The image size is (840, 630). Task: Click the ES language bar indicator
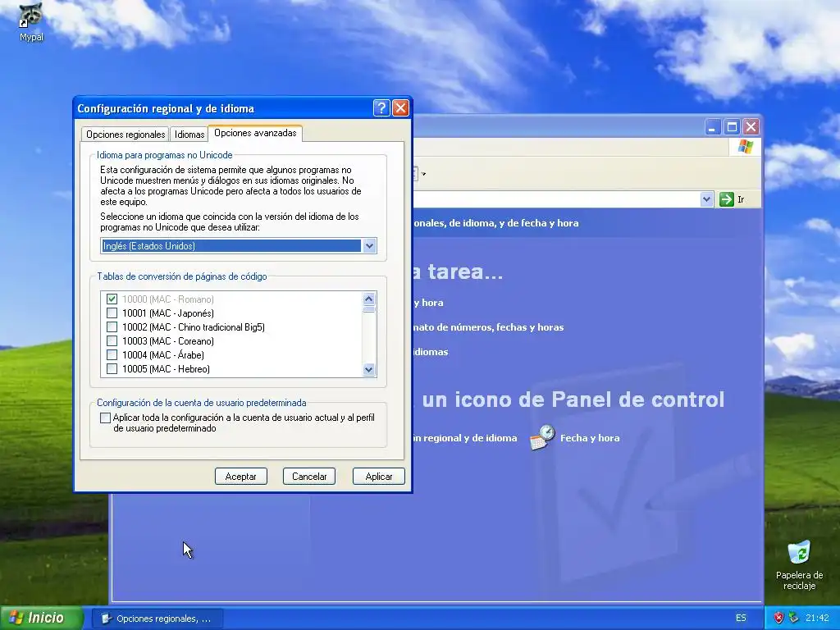[741, 618]
